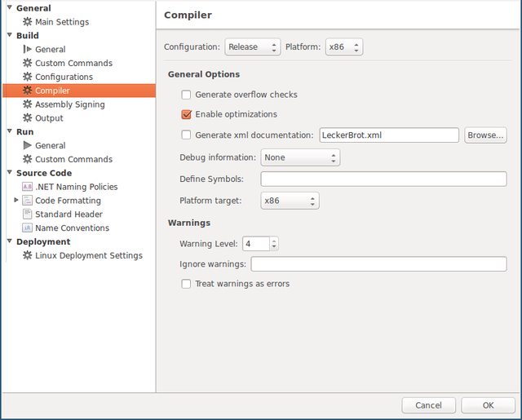The height and width of the screenshot is (420, 522).
Task: Select Custom Commands under Build
Action: click(73, 63)
